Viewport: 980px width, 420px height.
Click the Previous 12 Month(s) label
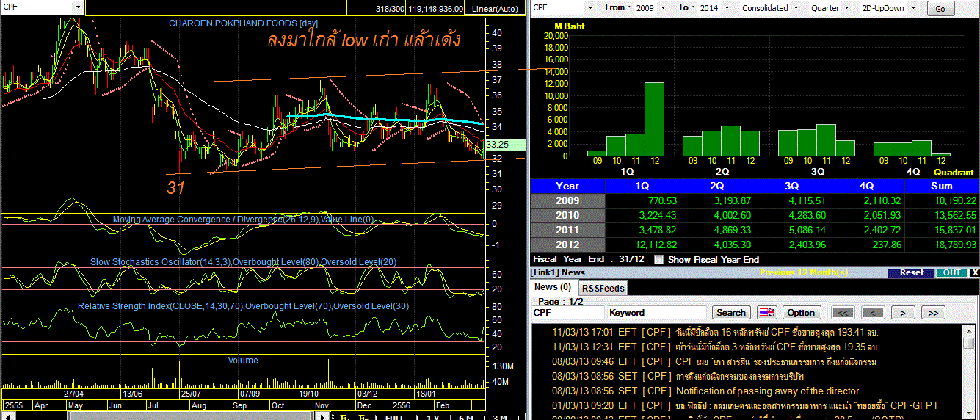pos(803,273)
